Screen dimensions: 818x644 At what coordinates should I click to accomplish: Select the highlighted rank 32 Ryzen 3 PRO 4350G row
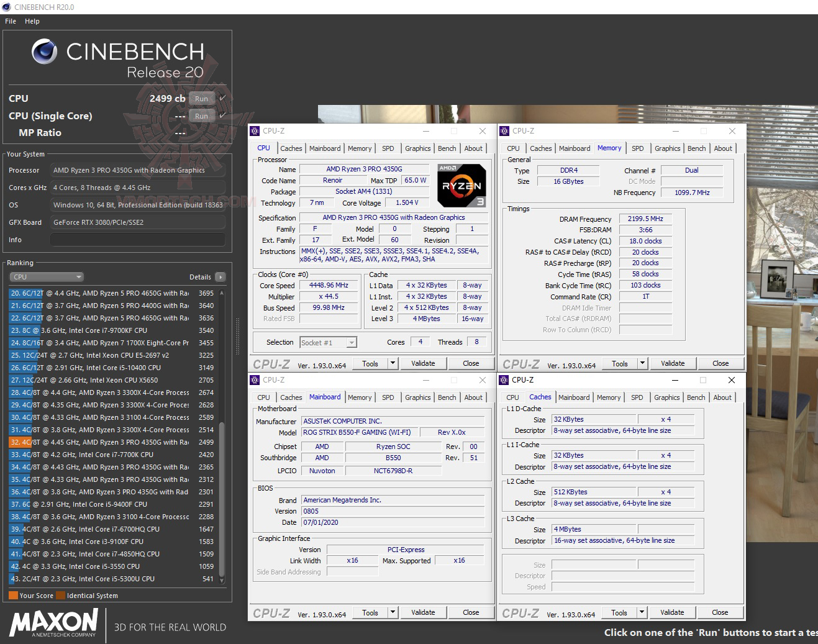[x=112, y=442]
